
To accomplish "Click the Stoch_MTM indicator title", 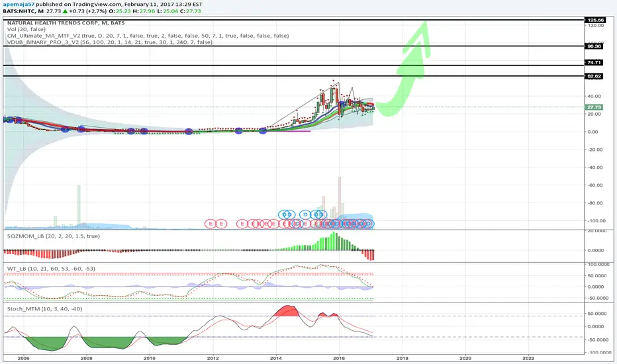I will (45, 309).
